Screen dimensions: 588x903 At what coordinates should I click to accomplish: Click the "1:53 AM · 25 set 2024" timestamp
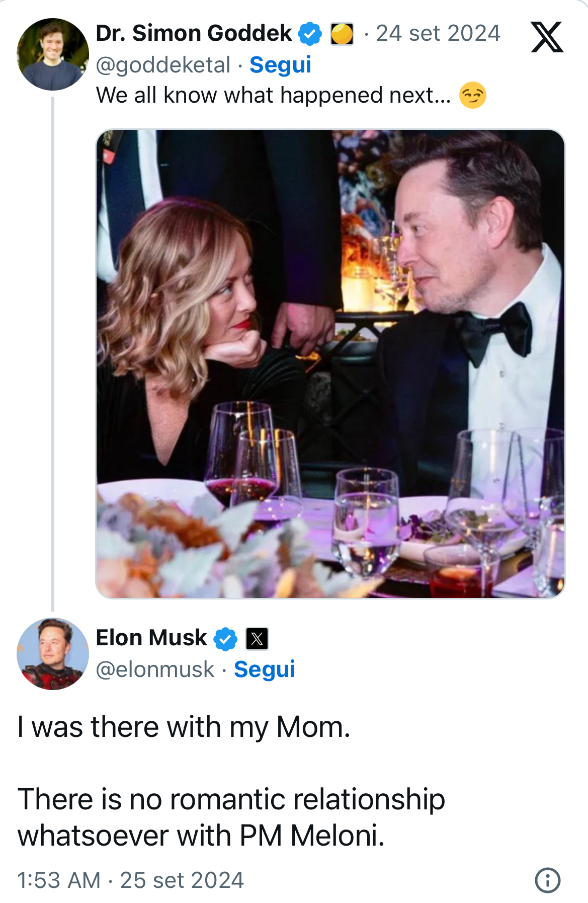(x=131, y=880)
